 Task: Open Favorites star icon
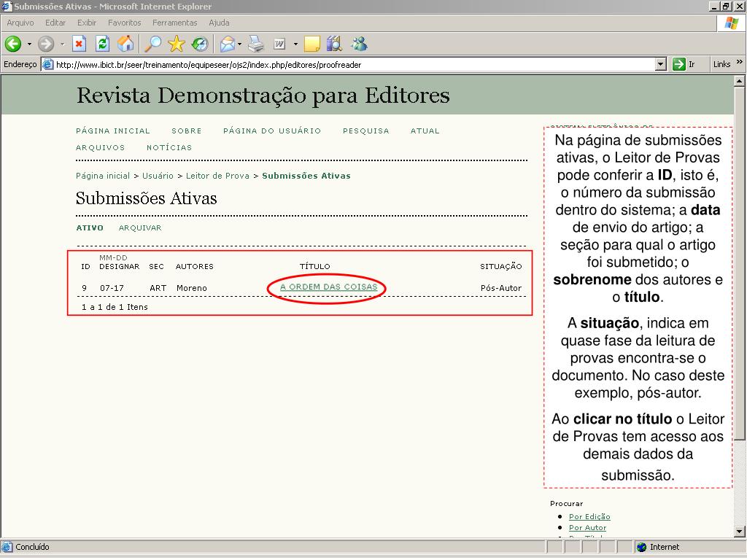[x=177, y=44]
